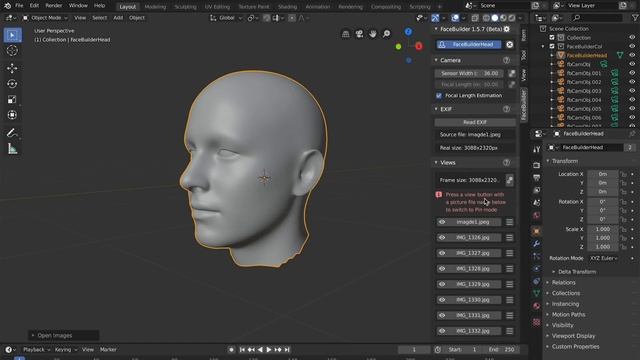Open the Object Mode dropdown
The width and height of the screenshot is (640, 360).
pos(45,18)
